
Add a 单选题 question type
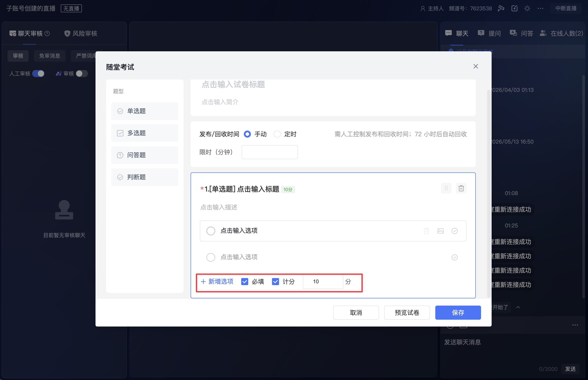tap(145, 111)
